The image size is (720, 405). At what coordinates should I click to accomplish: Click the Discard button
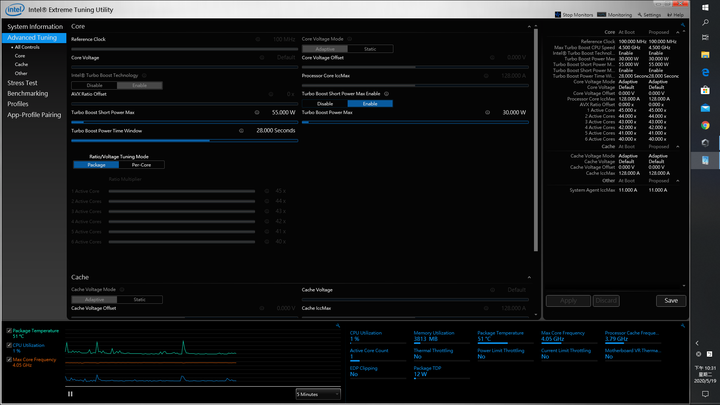(606, 301)
